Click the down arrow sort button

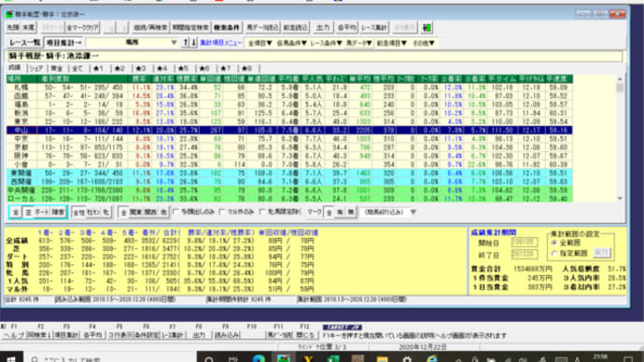point(193,42)
